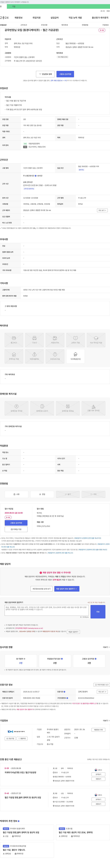Viewport: 110px width, 868px height.
Task: Click the info icon beside 빅데이터 추천 정보
Action: click(18, 821)
